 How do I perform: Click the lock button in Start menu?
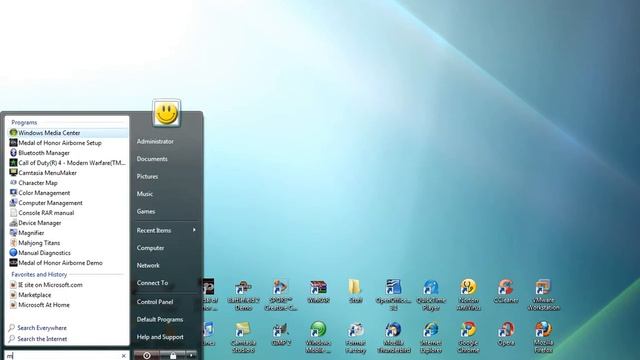(173, 356)
